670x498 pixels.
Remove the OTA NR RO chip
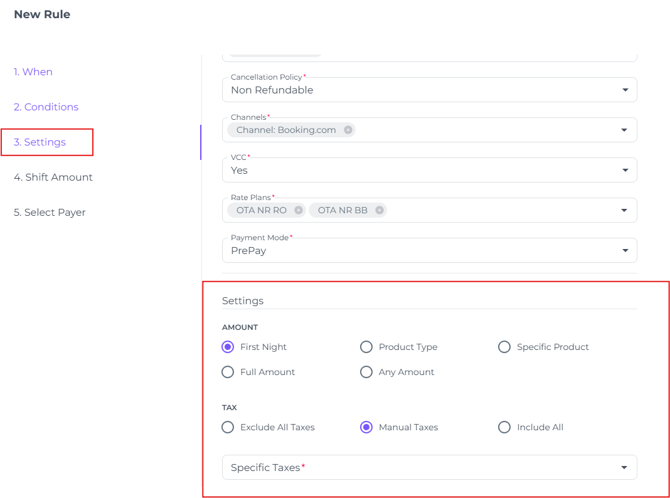(x=298, y=210)
